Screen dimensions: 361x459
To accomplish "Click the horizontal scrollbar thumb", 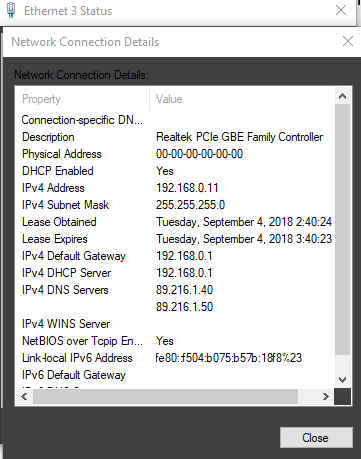I will (x=165, y=396).
